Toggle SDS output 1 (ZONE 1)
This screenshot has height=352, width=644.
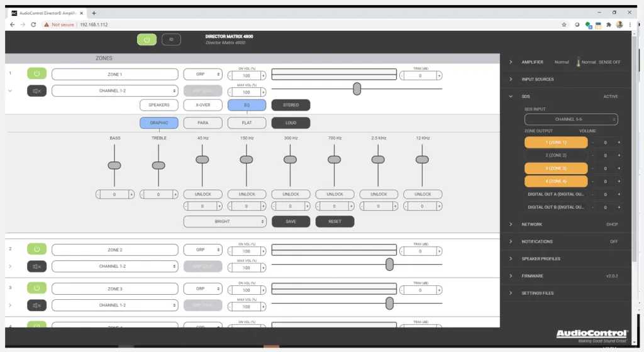click(x=556, y=142)
